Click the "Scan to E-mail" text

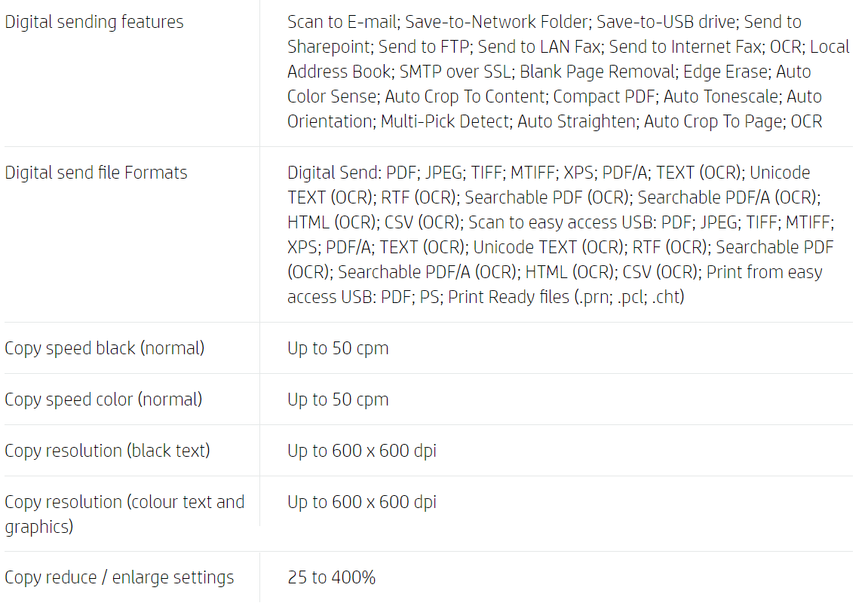[341, 22]
